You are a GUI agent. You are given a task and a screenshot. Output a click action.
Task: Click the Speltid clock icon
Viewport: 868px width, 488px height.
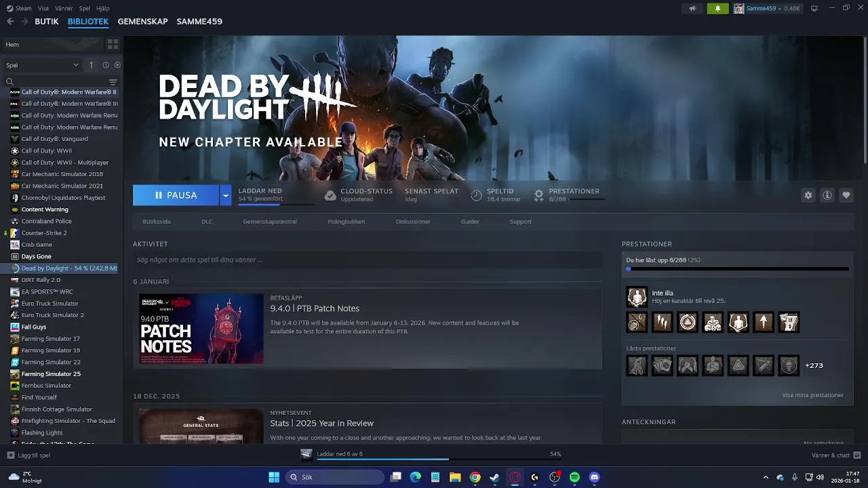477,195
